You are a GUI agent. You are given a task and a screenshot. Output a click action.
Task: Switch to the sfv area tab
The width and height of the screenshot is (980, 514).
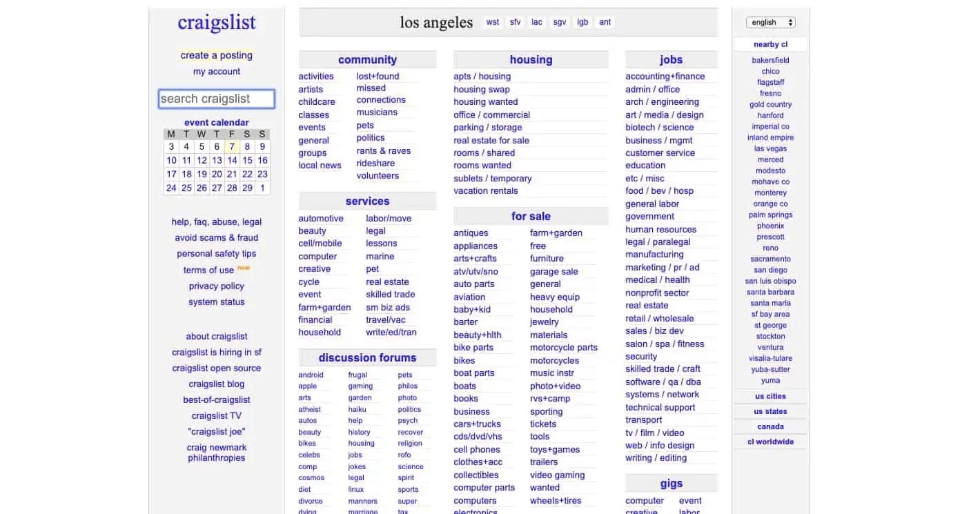tap(515, 21)
